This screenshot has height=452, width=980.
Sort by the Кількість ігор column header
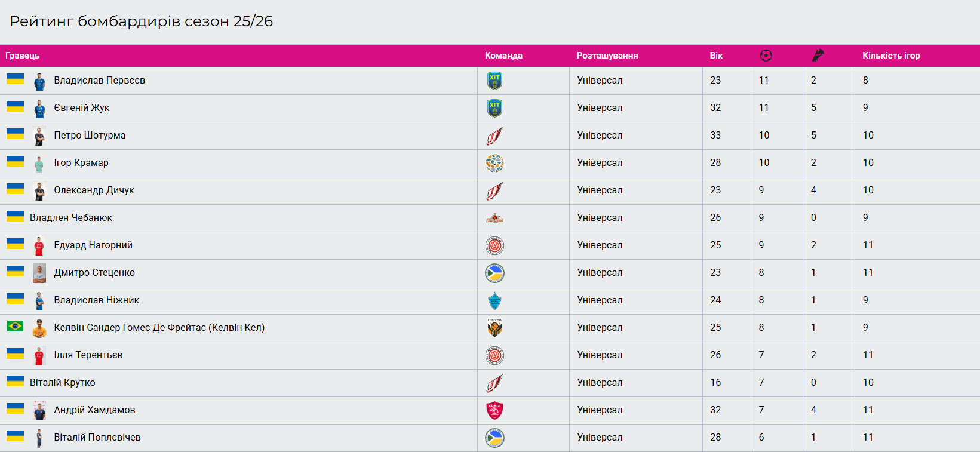(x=891, y=56)
